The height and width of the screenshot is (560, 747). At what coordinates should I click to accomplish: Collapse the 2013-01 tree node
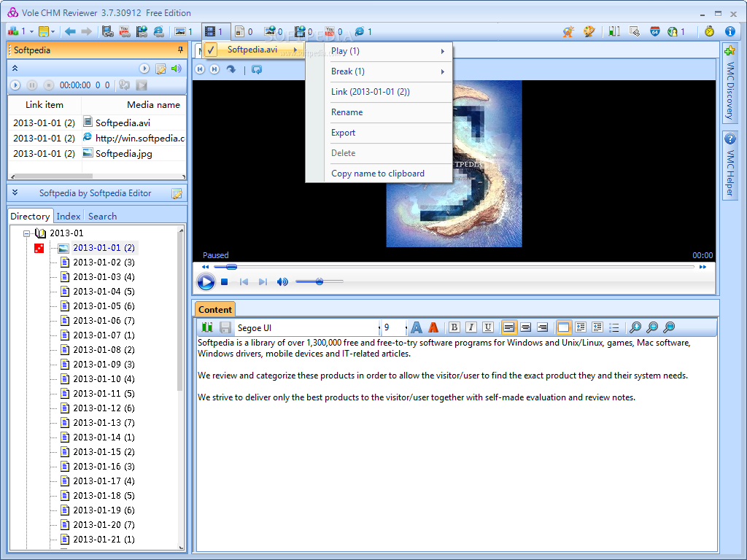27,233
